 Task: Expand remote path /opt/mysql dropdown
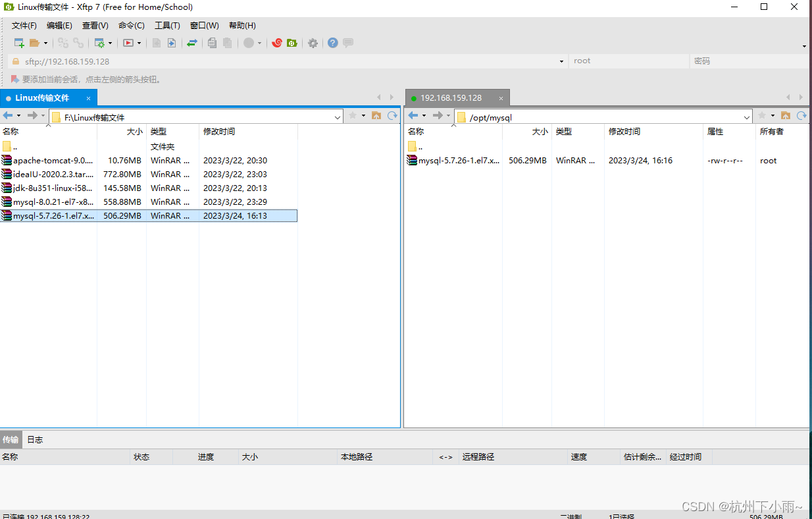747,117
